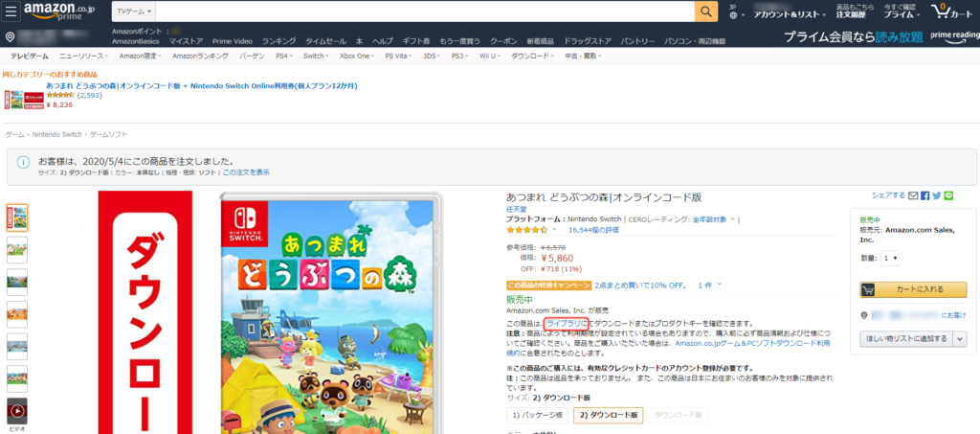Select the second product thumbnail
This screenshot has height=434, width=980.
click(17, 249)
